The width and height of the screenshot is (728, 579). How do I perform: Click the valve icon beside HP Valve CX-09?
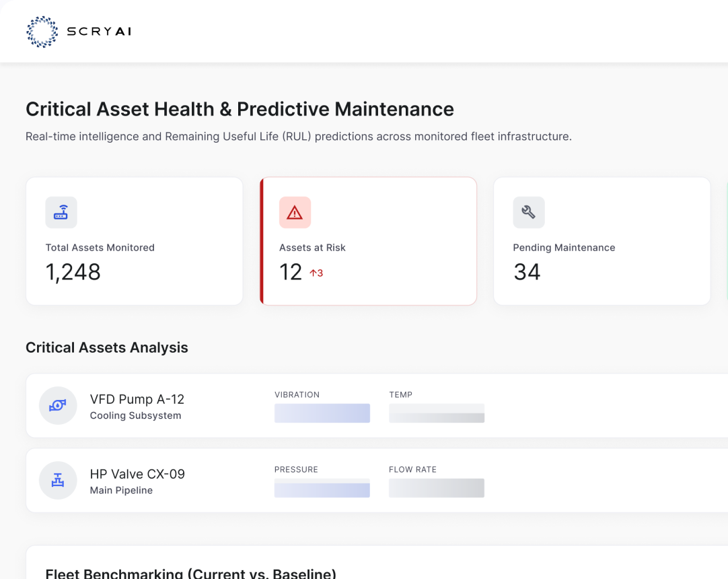pos(58,481)
